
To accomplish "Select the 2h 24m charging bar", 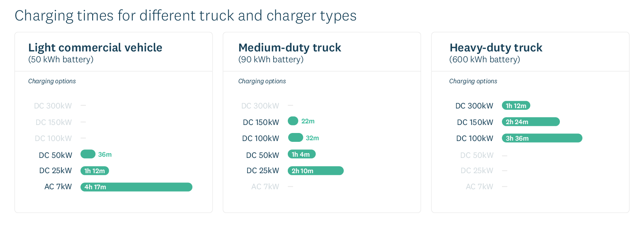I will click(x=530, y=122).
